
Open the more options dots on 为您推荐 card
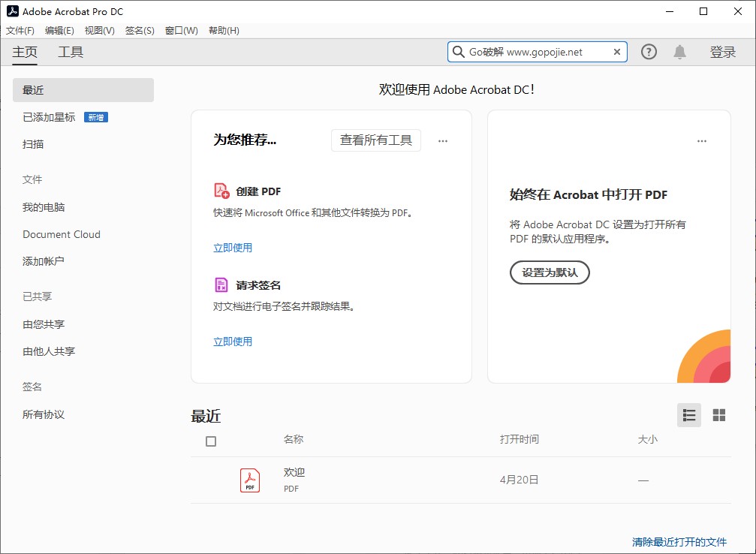point(443,141)
